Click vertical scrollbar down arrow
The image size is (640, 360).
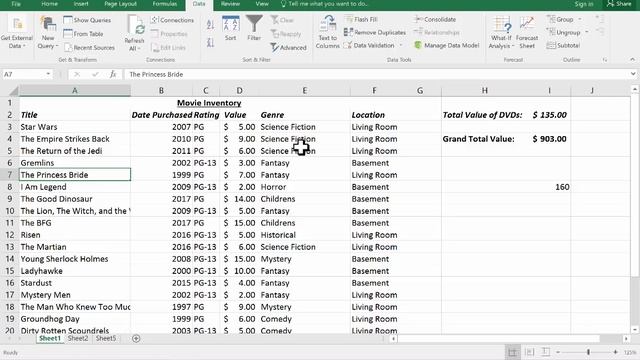point(635,329)
